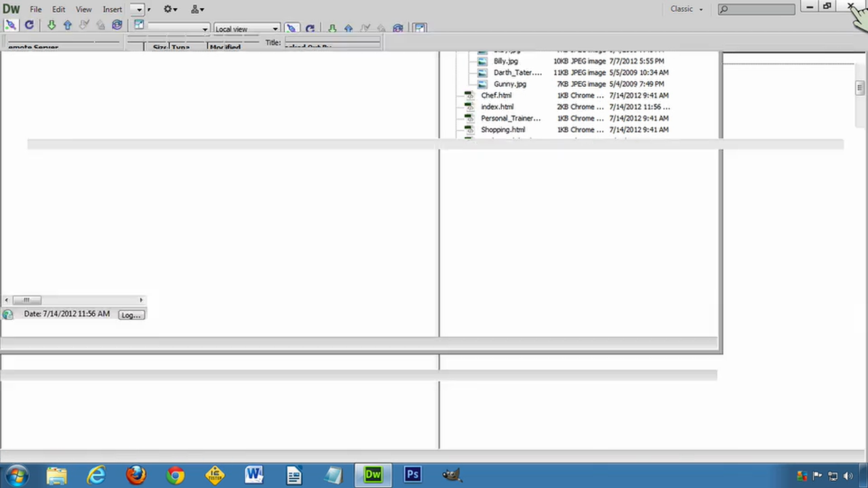
Task: Click the Refresh icon in Files toolbar
Action: click(29, 25)
